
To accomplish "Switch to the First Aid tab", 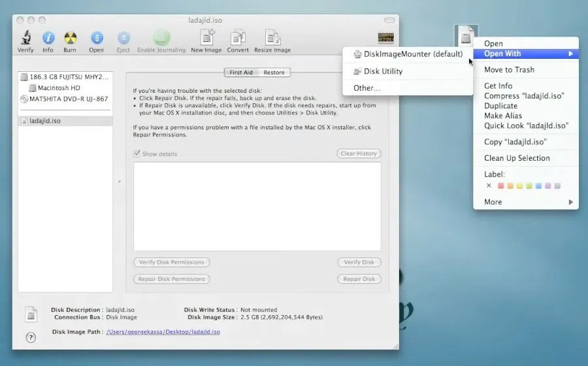I will point(241,73).
